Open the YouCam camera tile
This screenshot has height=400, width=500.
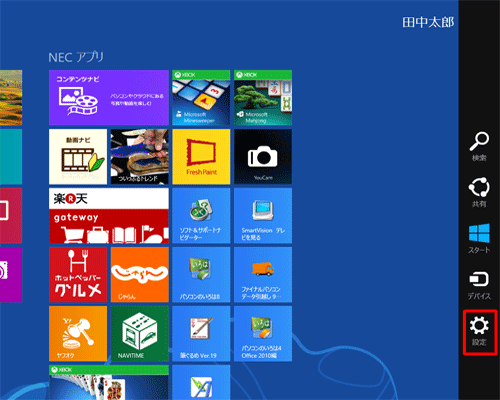point(263,157)
